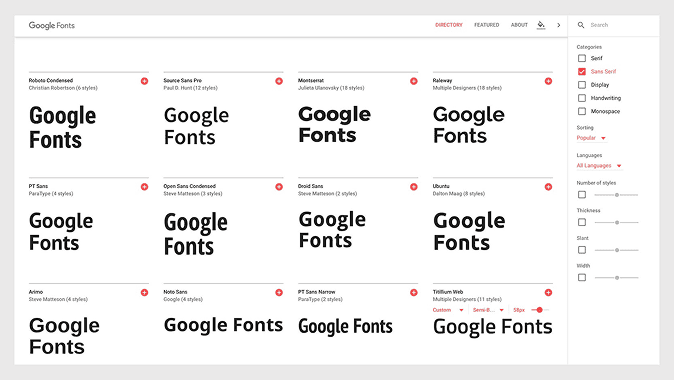Add Montserrat using its red plus icon
Image resolution: width=674 pixels, height=380 pixels.
(414, 81)
